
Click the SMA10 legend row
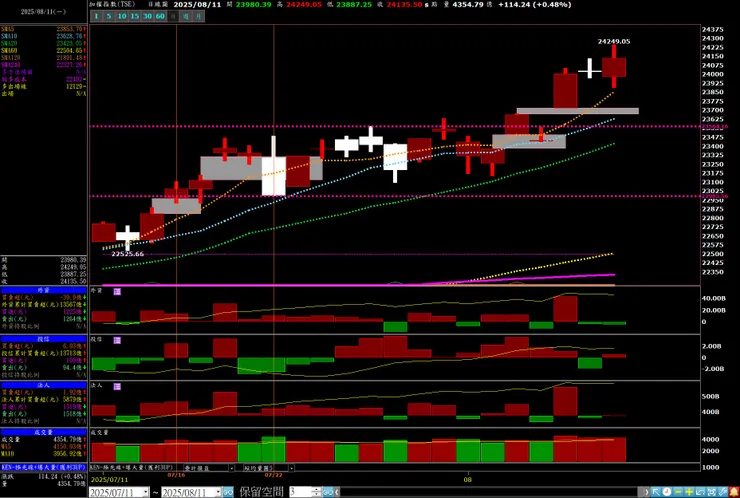click(x=43, y=36)
